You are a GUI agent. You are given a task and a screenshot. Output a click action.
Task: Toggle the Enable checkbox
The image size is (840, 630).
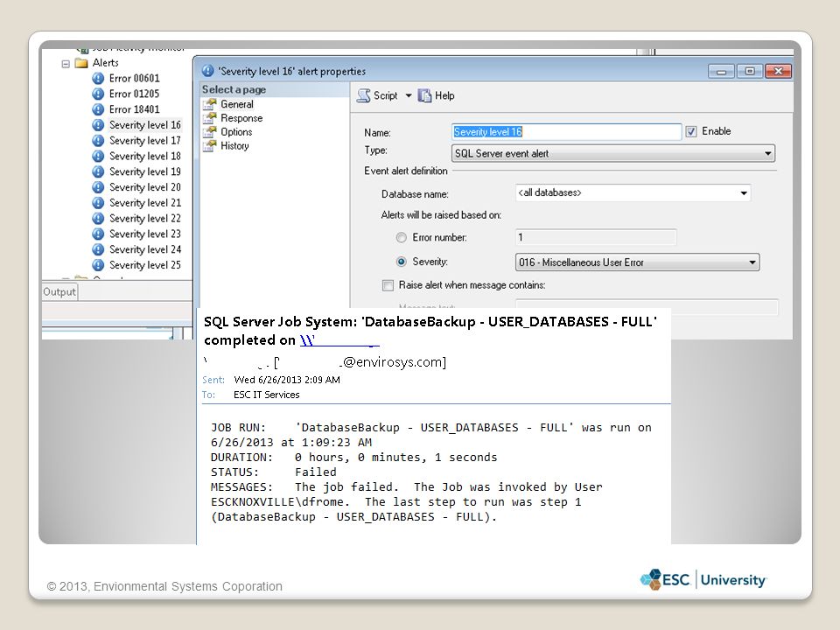click(x=691, y=131)
